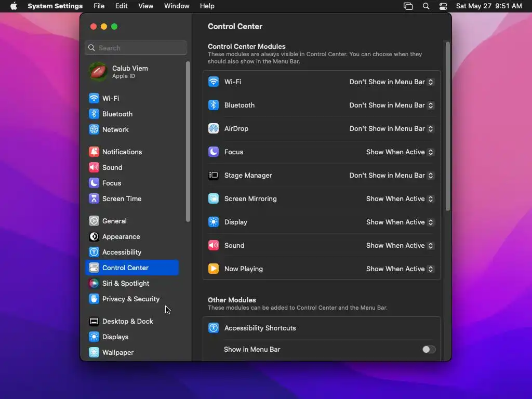Image resolution: width=532 pixels, height=399 pixels.
Task: Open Spotlight search in the menu bar
Action: point(426,6)
